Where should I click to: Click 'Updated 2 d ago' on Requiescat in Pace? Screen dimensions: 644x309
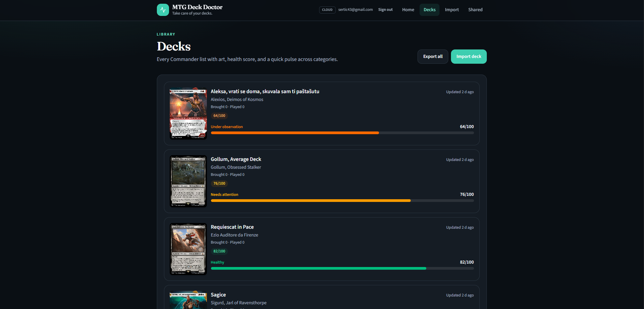pyautogui.click(x=460, y=228)
